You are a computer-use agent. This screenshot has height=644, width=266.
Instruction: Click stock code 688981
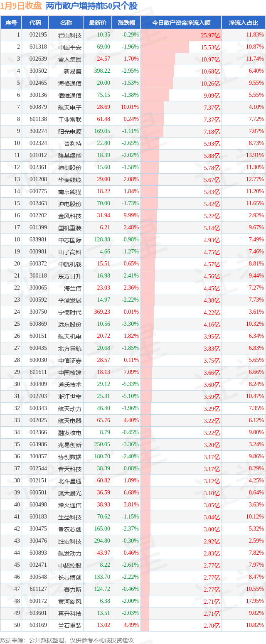pos(39,240)
